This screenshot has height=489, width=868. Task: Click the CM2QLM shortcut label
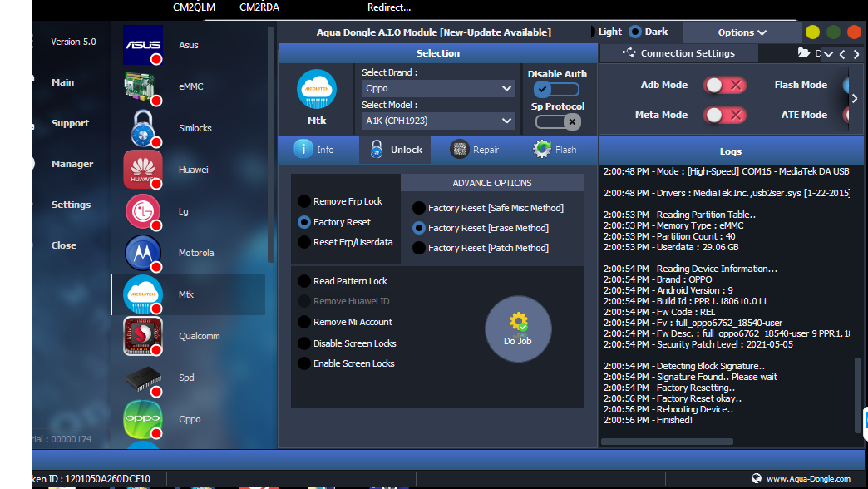pos(194,7)
